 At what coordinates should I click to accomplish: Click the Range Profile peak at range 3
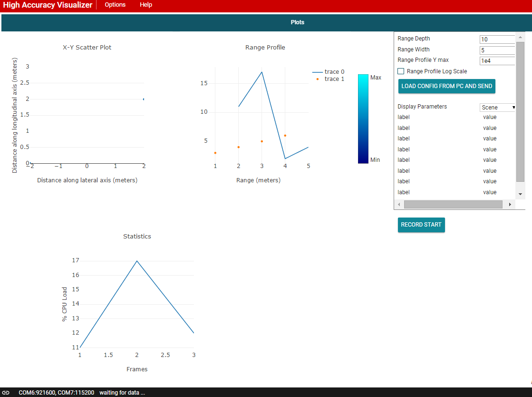(261, 72)
